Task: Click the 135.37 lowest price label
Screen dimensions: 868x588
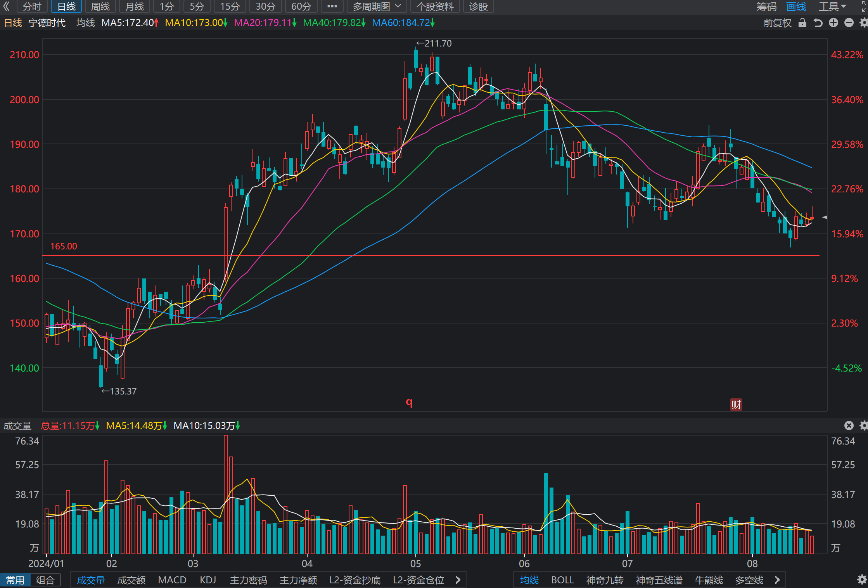Action: 119,391
